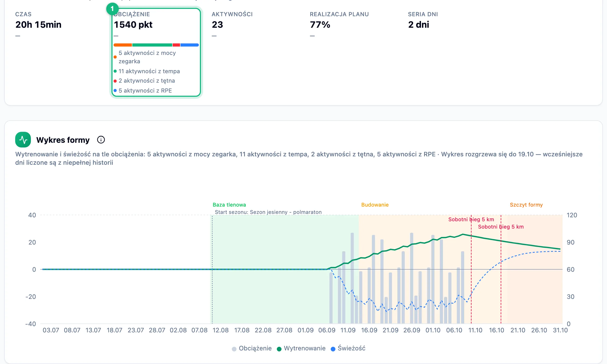Viewport: 607px width, 364px height.
Task: Toggle the Świeżość legend series
Action: pyautogui.click(x=348, y=348)
